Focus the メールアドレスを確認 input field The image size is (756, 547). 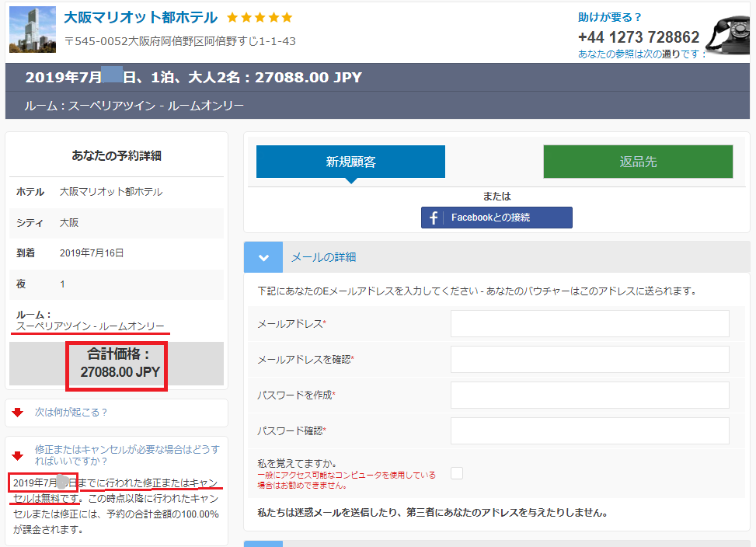click(590, 360)
